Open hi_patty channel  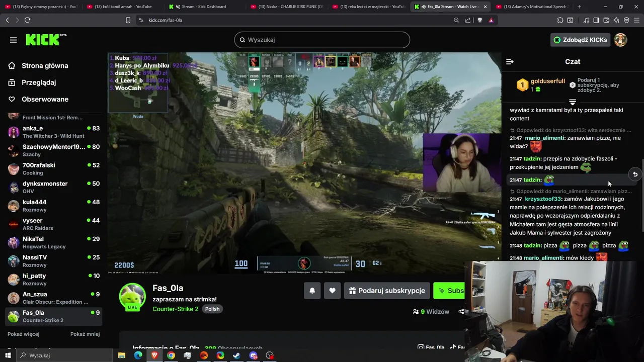54,280
